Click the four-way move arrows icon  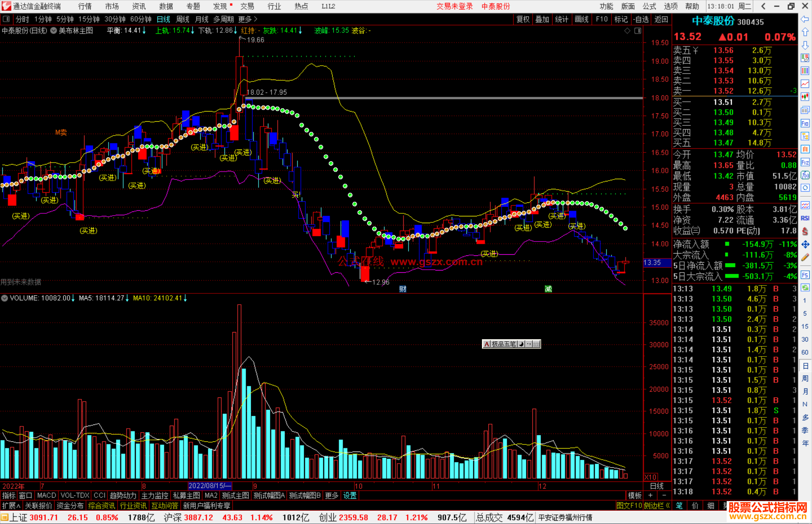805,245
